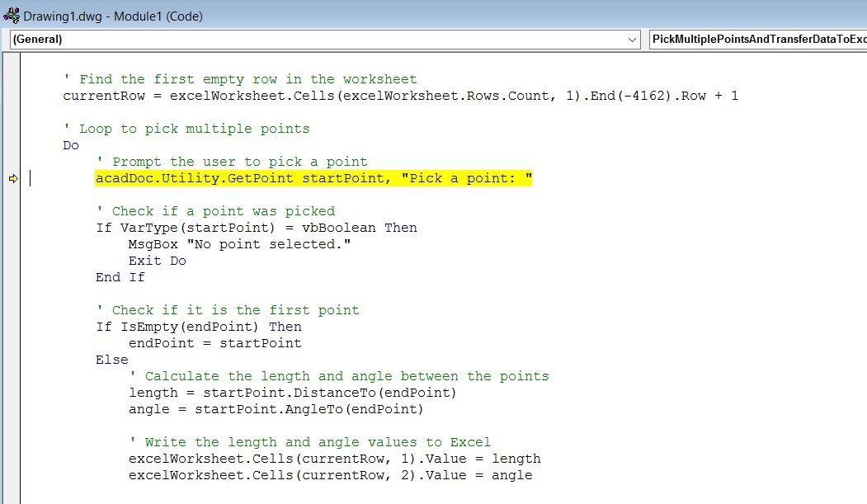Click the 'Prompt the user to pick a point' comment
The height and width of the screenshot is (504, 867).
232,162
